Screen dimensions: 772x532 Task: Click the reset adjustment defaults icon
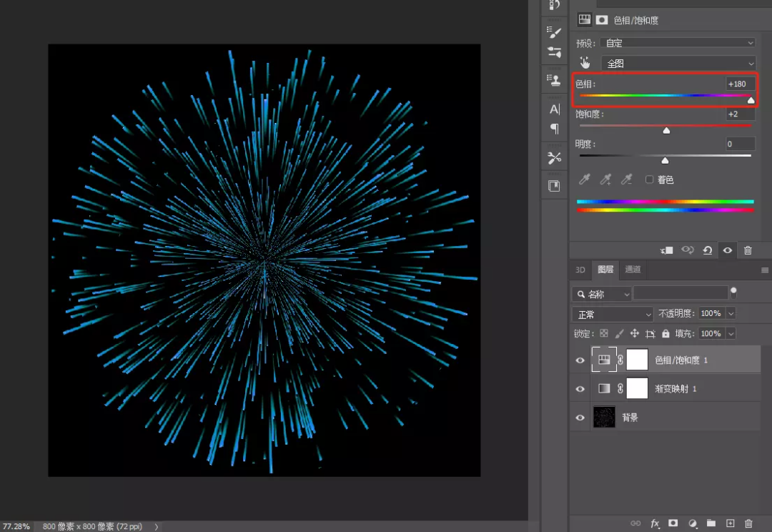[x=707, y=250]
